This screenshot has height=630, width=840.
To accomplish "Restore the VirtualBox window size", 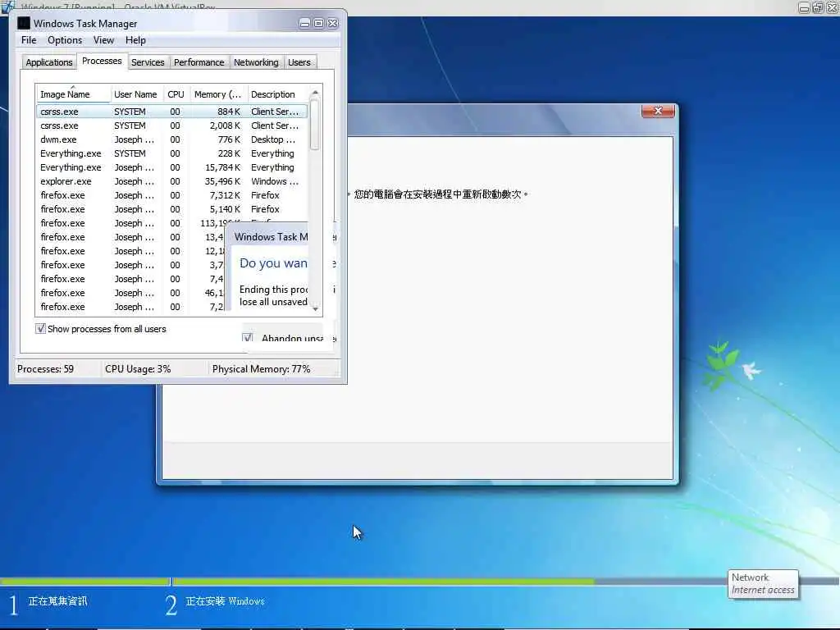I will click(x=818, y=7).
